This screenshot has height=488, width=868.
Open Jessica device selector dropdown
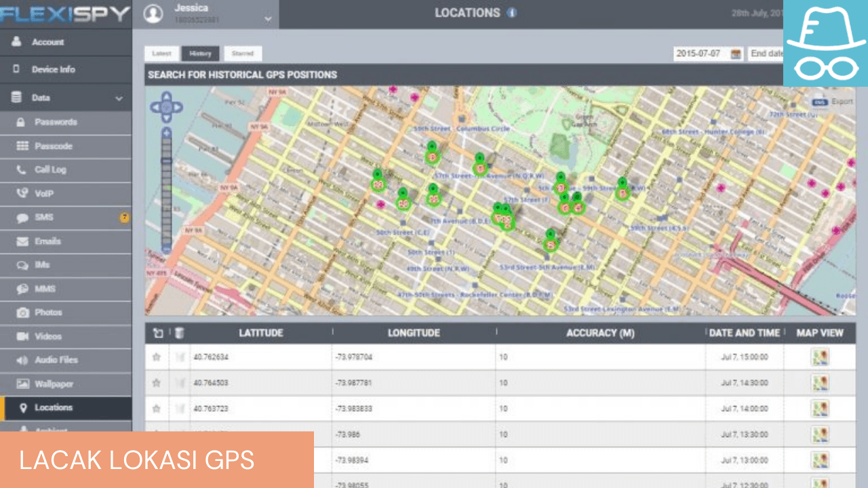click(x=269, y=19)
